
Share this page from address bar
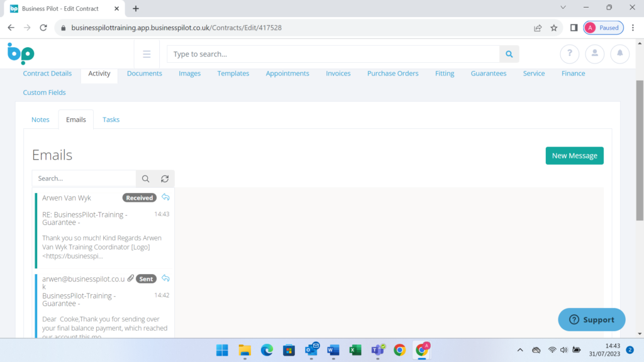(538, 28)
